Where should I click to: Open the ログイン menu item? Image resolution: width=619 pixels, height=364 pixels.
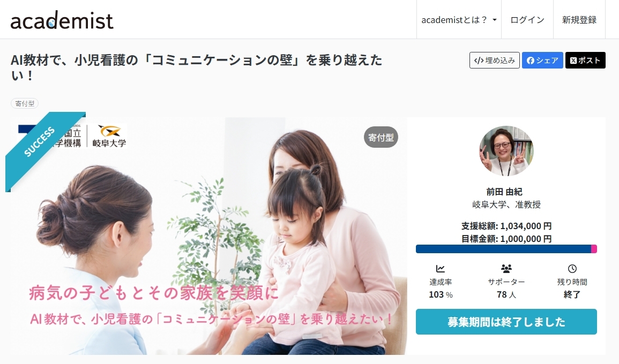coord(527,20)
